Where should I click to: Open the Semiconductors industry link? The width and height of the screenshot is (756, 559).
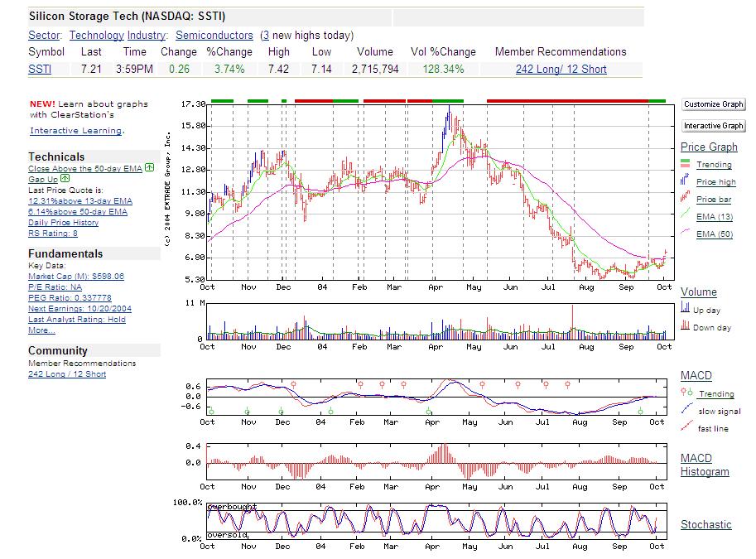click(214, 36)
